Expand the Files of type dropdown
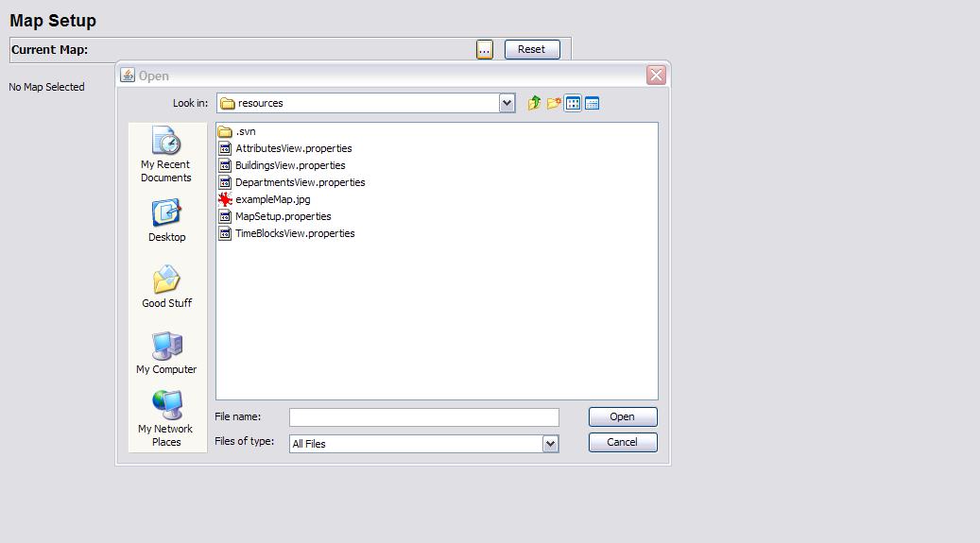 (x=550, y=443)
